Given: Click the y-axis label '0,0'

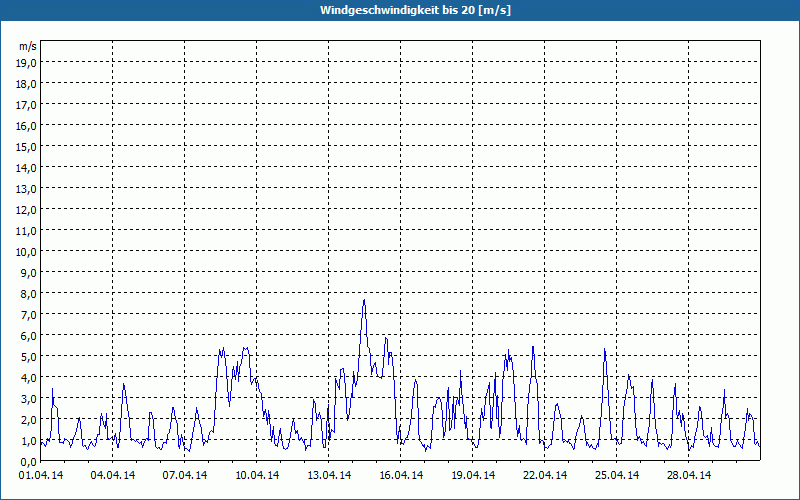Looking at the screenshot, I should coord(29,462).
